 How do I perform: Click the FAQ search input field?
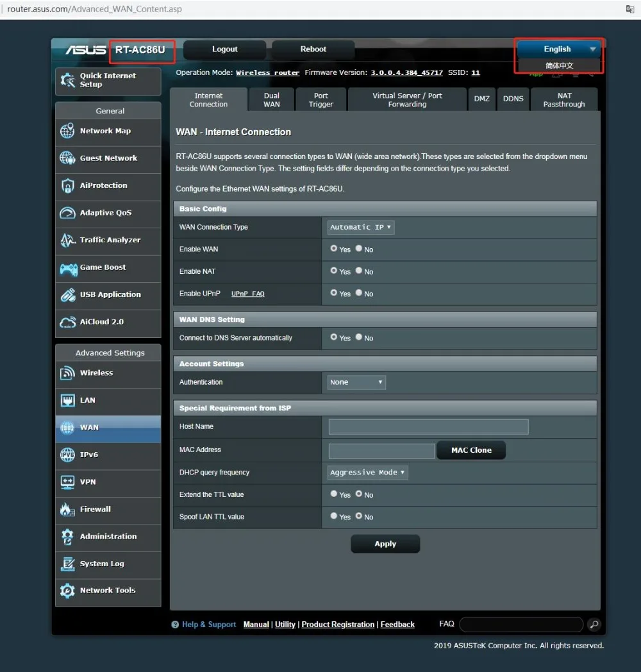(x=521, y=625)
